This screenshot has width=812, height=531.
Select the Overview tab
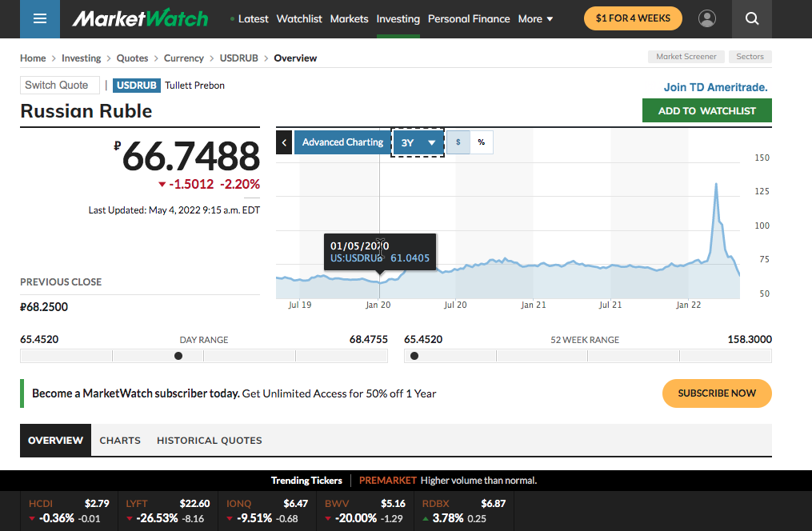[55, 441]
